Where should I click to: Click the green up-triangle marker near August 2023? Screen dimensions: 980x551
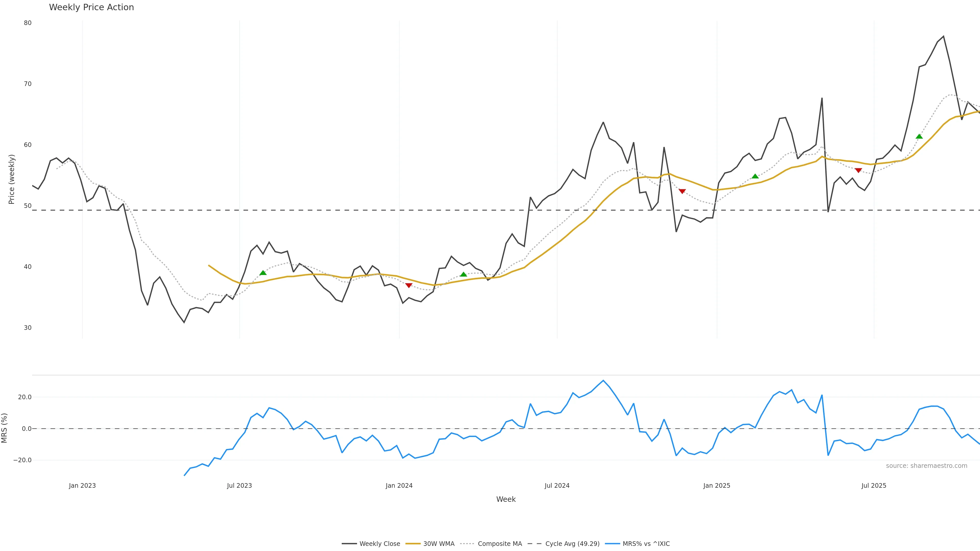[x=263, y=273]
